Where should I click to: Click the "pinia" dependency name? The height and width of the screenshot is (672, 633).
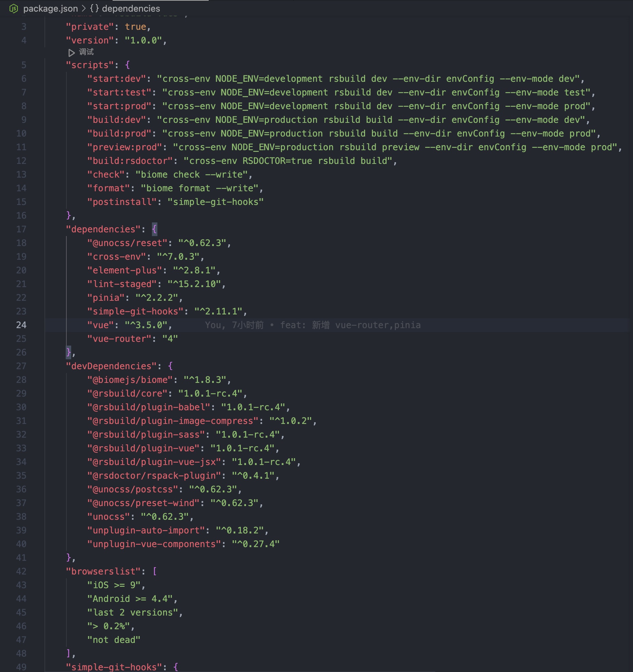(106, 298)
